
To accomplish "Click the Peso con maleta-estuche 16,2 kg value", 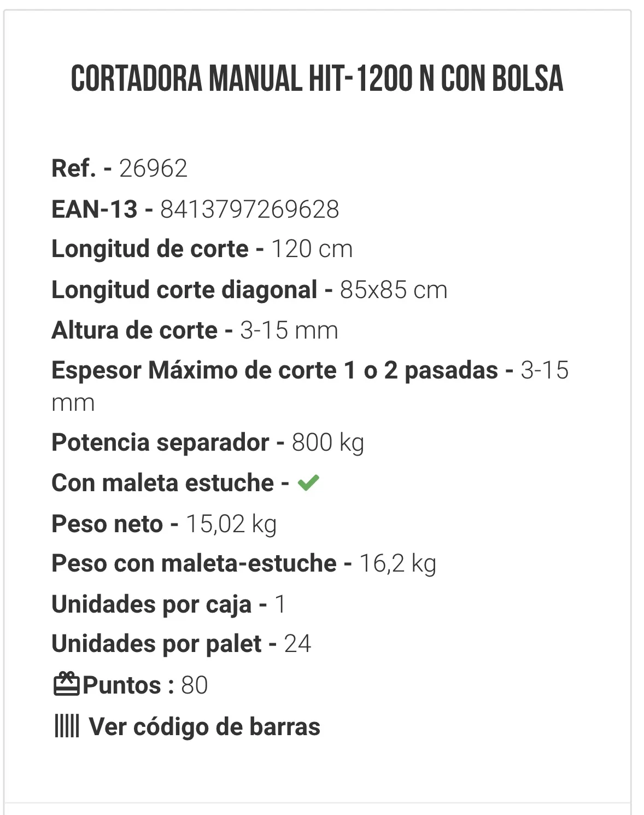I will coord(397,563).
